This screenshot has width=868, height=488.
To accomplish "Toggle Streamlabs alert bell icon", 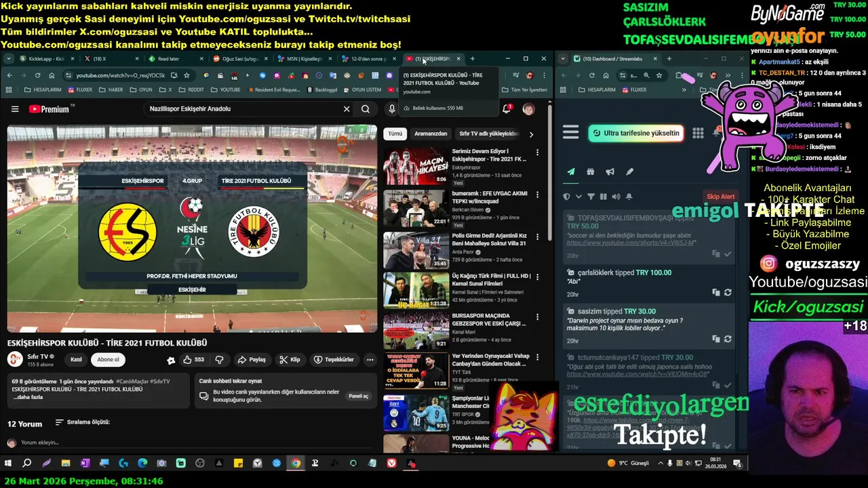I will click(629, 197).
